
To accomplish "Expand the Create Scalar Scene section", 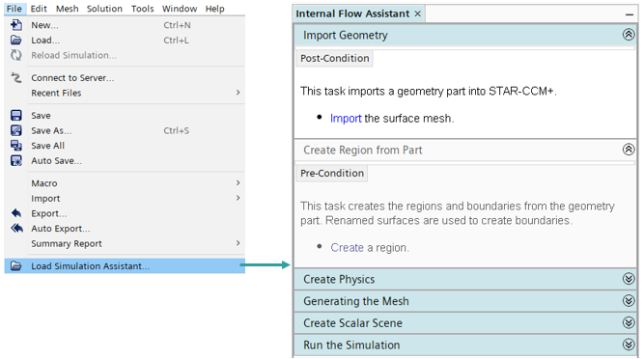I will pyautogui.click(x=629, y=323).
